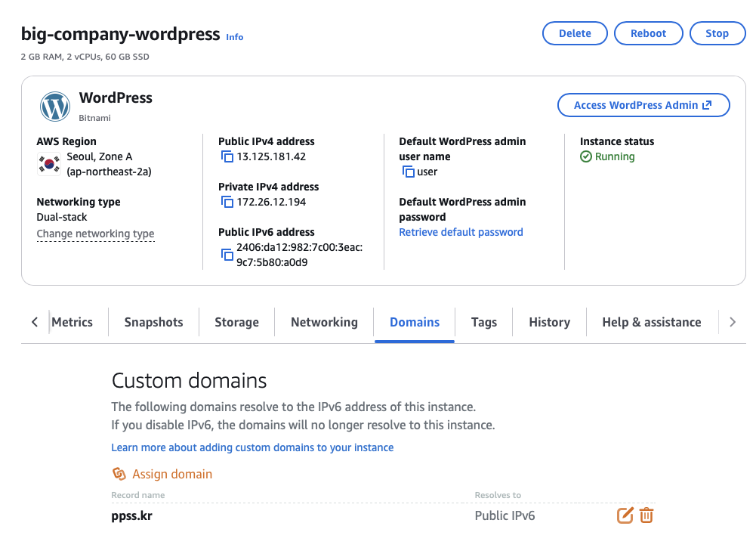
Task: Click the Assign domain chain icon
Action: pyautogui.click(x=119, y=474)
